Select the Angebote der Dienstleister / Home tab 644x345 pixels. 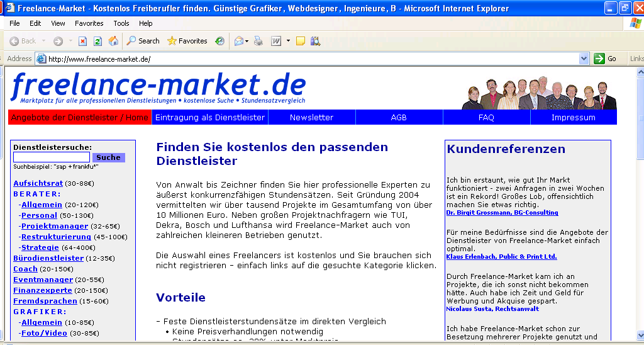tap(80, 117)
